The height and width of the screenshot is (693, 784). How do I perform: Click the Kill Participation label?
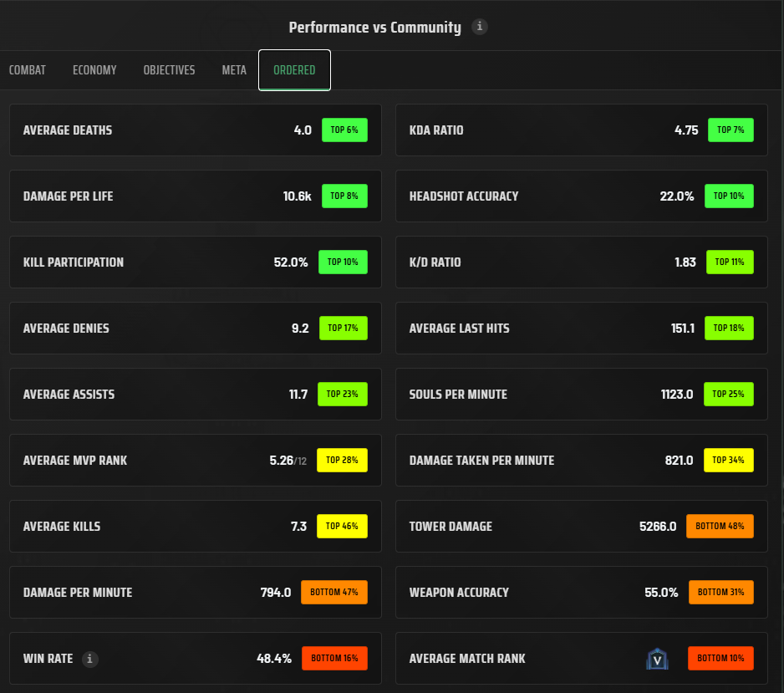(74, 262)
